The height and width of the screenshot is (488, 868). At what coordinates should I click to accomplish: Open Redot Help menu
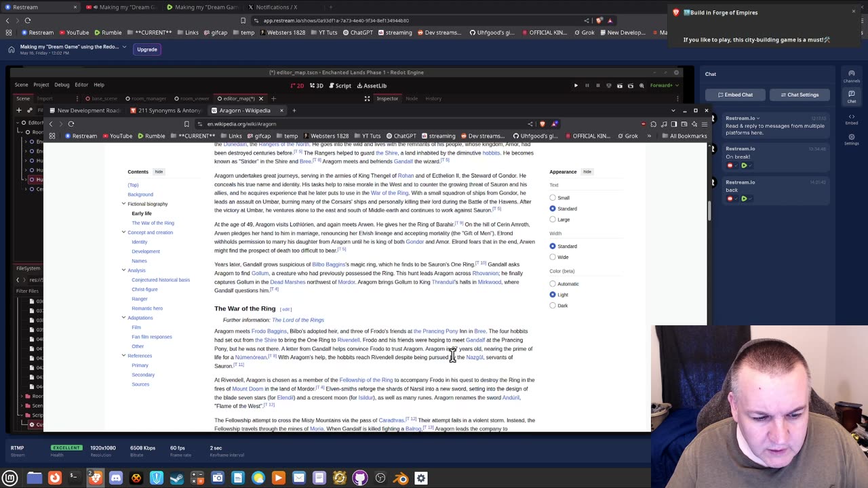(x=99, y=85)
